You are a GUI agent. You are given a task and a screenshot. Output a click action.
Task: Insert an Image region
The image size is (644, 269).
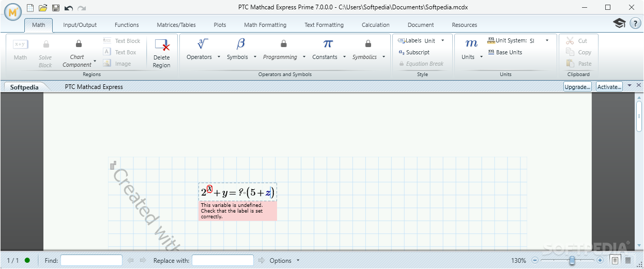tap(117, 64)
